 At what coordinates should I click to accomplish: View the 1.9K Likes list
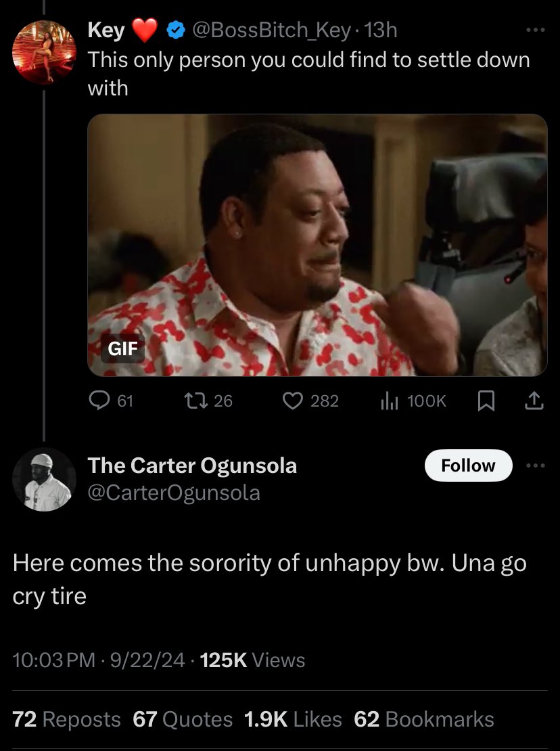coord(293,719)
